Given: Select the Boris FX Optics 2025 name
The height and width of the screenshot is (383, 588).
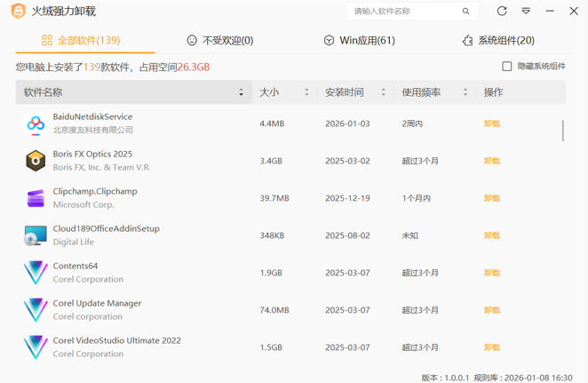Looking at the screenshot, I should click(92, 154).
